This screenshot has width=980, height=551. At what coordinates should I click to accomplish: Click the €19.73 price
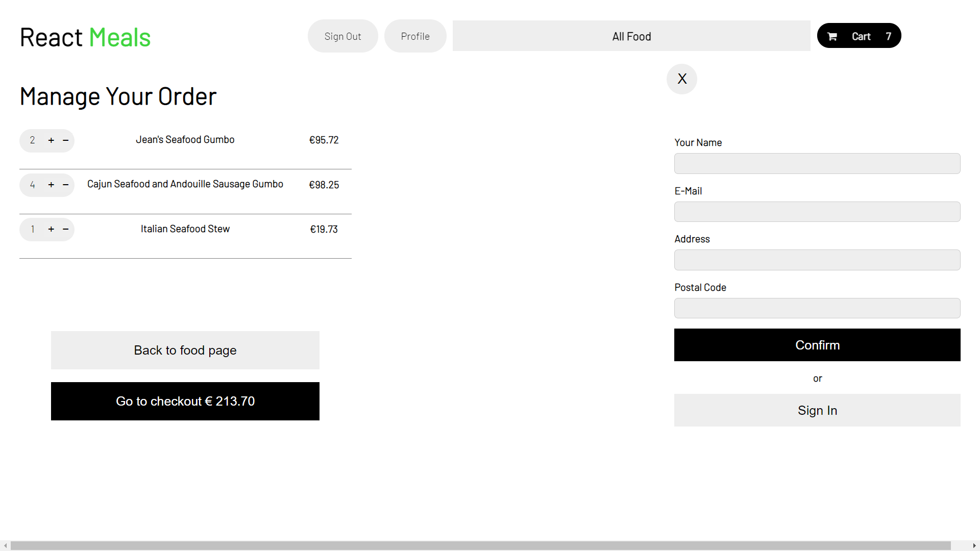click(324, 230)
